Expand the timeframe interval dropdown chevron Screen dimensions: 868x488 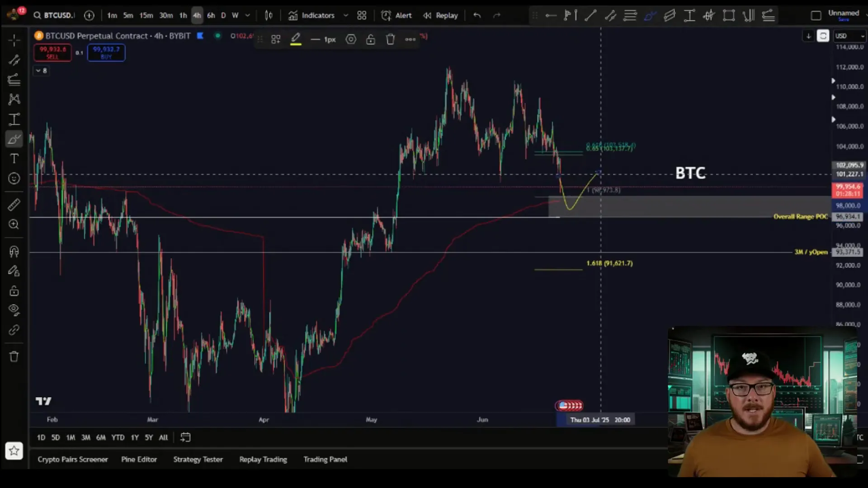(247, 15)
